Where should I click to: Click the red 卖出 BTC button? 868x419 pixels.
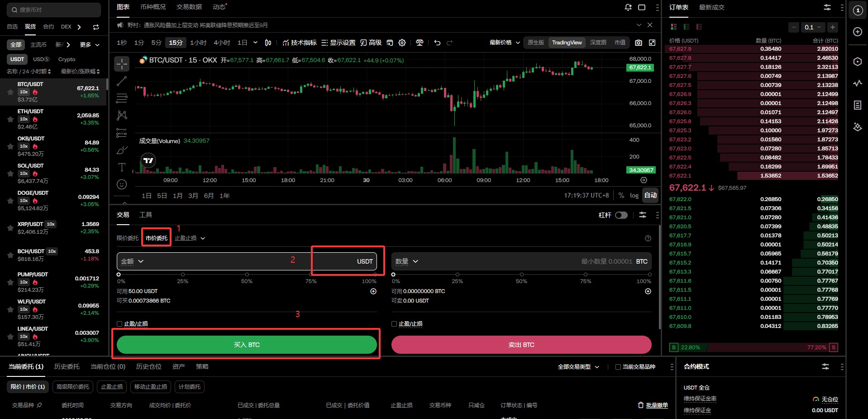(x=521, y=345)
